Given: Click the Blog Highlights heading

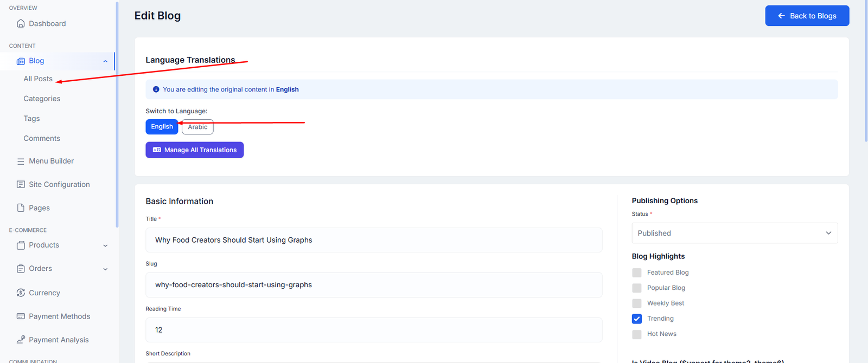Looking at the screenshot, I should click(x=658, y=256).
